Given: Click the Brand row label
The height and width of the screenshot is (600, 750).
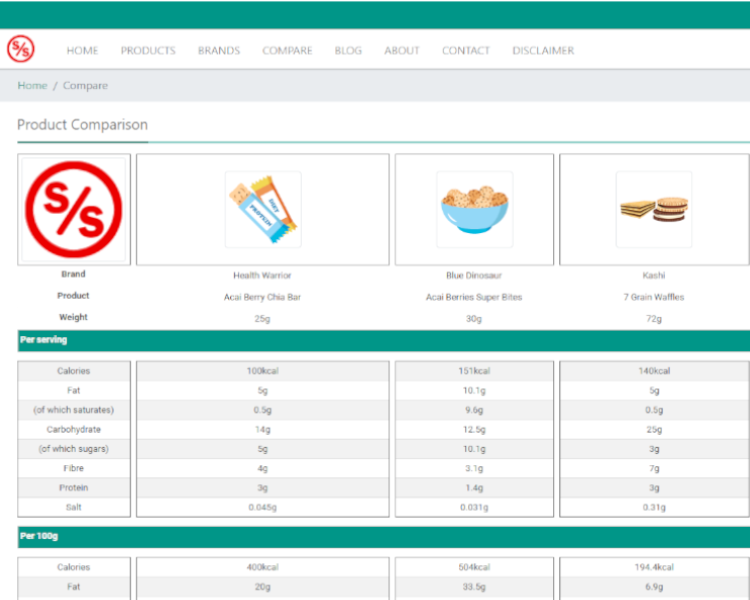Looking at the screenshot, I should tap(73, 274).
